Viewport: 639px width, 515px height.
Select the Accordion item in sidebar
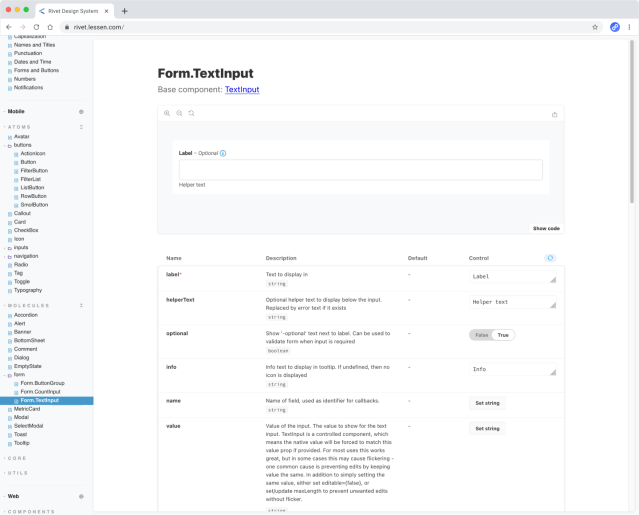[x=26, y=315]
